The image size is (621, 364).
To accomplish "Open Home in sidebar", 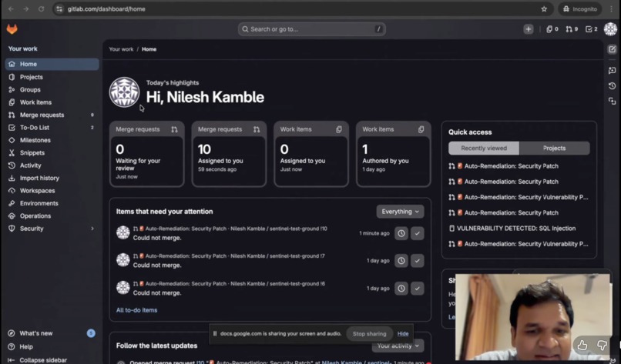I will pos(52,64).
